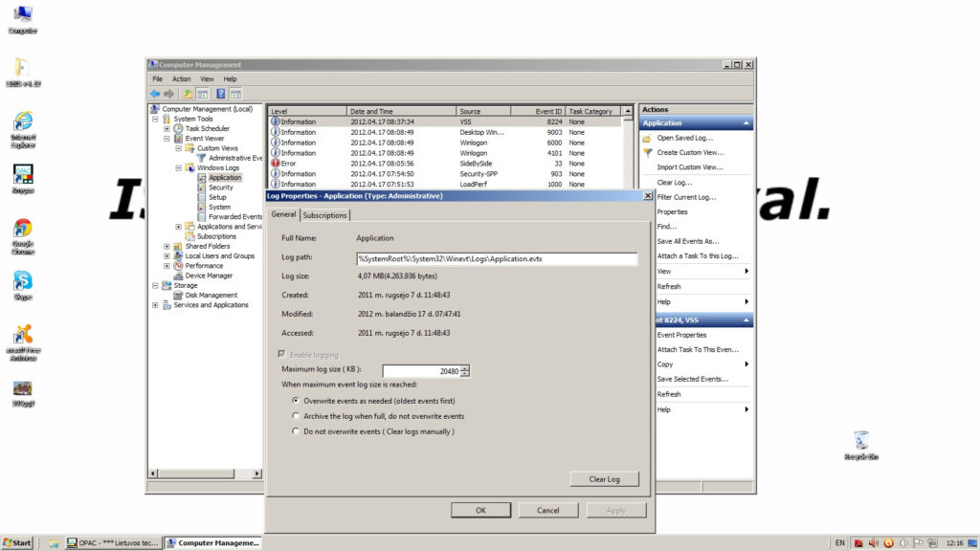Click the Shared Folders icon in tree
Image resolution: width=980 pixels, height=551 pixels.
point(178,246)
